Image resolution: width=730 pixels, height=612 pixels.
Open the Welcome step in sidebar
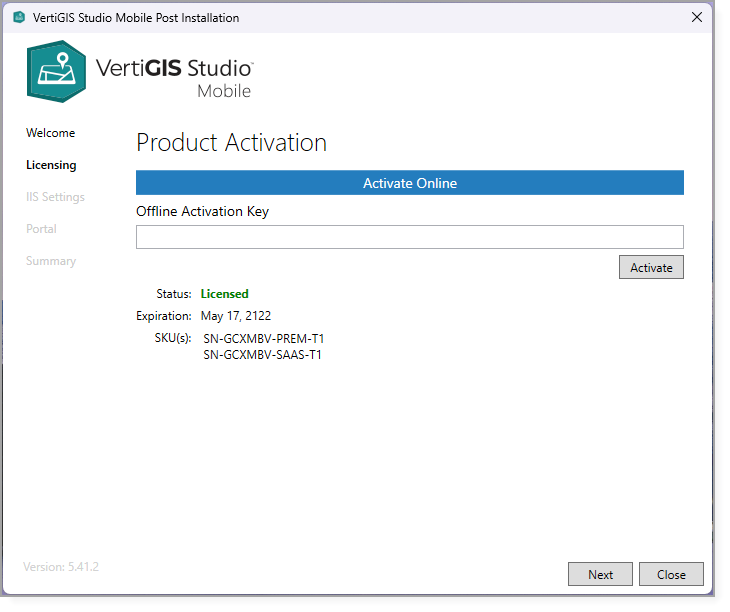point(50,133)
